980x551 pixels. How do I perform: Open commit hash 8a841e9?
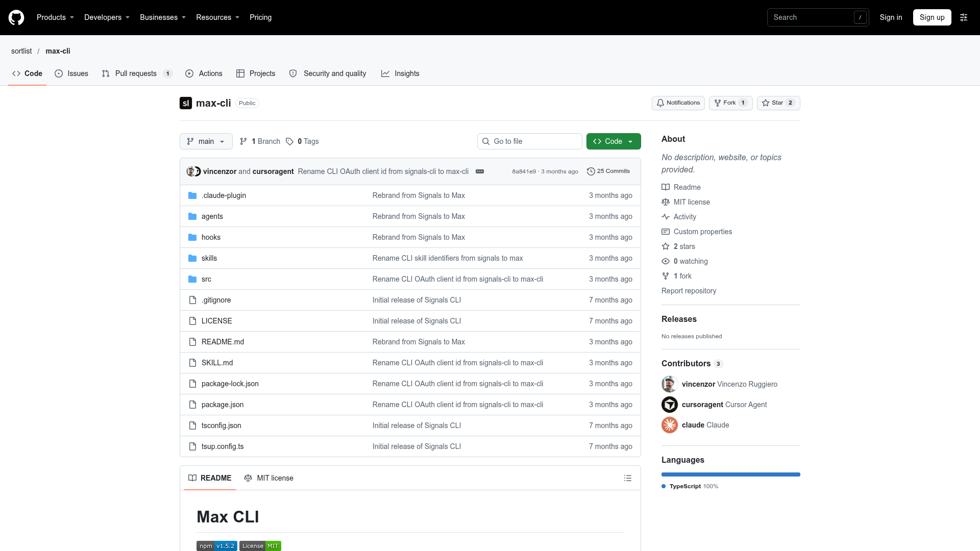click(524, 171)
